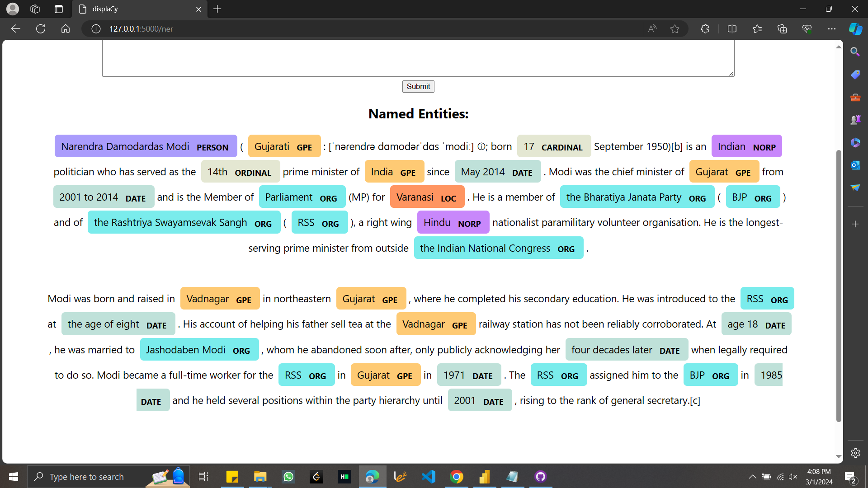Open volume control in system tray

793,477
